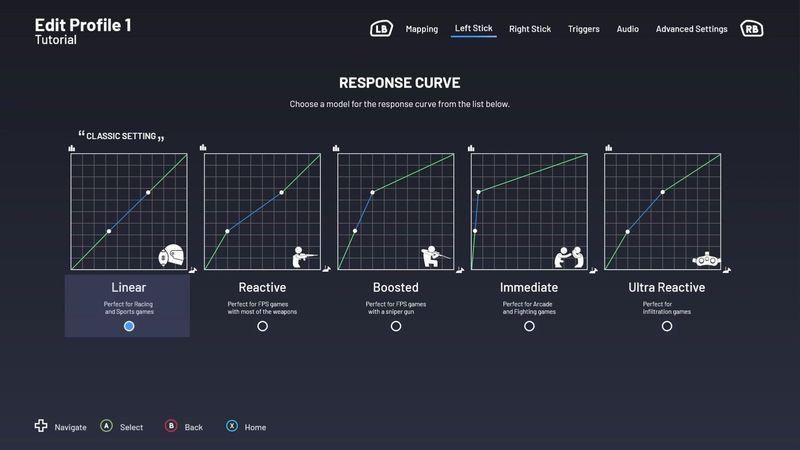This screenshot has width=800, height=450.
Task: Click the "Immediate" title text
Action: (x=529, y=287)
